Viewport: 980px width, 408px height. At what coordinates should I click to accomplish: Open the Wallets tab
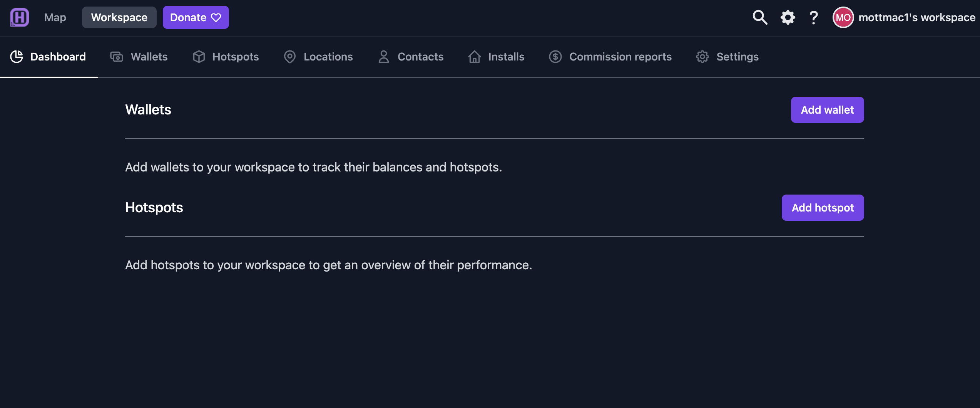tap(139, 57)
